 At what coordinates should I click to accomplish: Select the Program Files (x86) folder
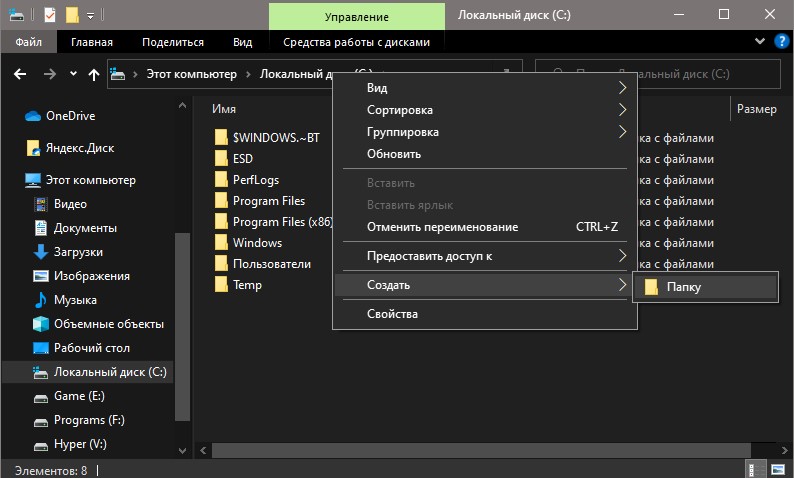(x=282, y=222)
